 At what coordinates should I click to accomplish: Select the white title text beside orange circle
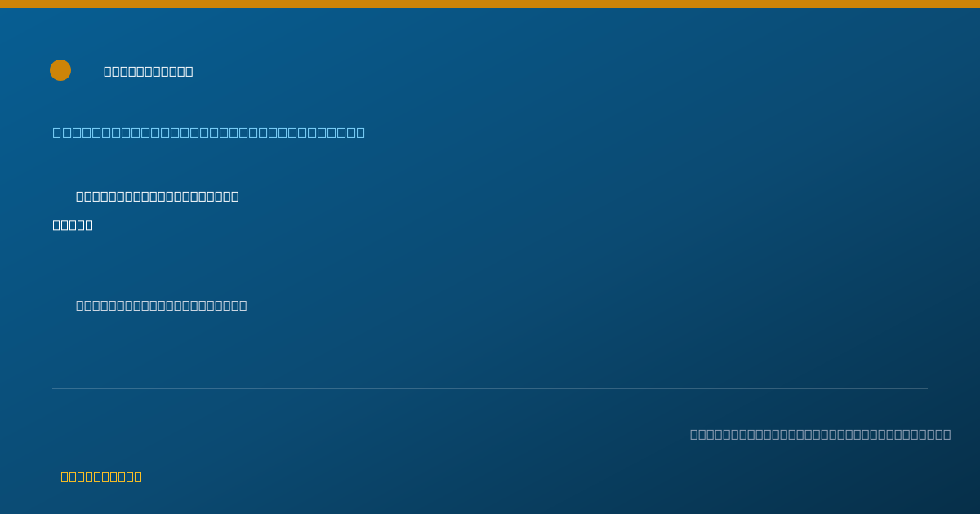tap(149, 71)
